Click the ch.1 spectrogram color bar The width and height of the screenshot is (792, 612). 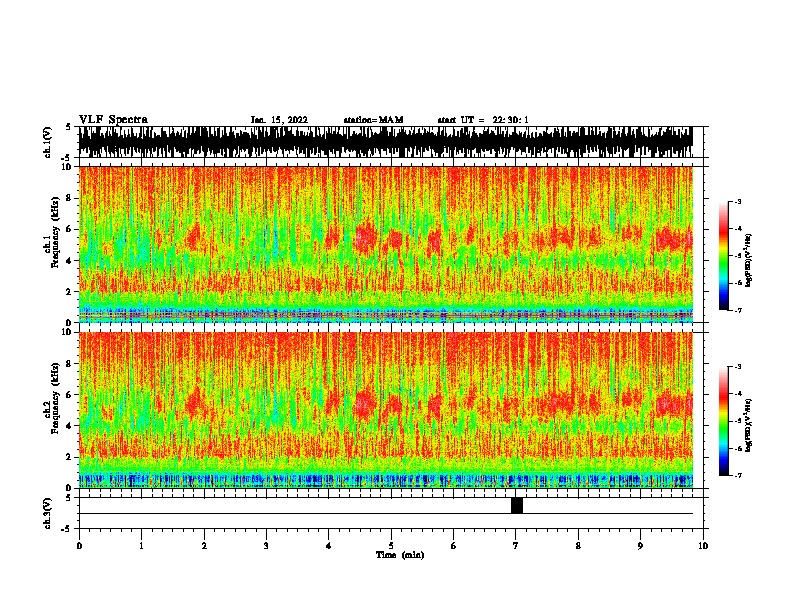tap(724, 256)
